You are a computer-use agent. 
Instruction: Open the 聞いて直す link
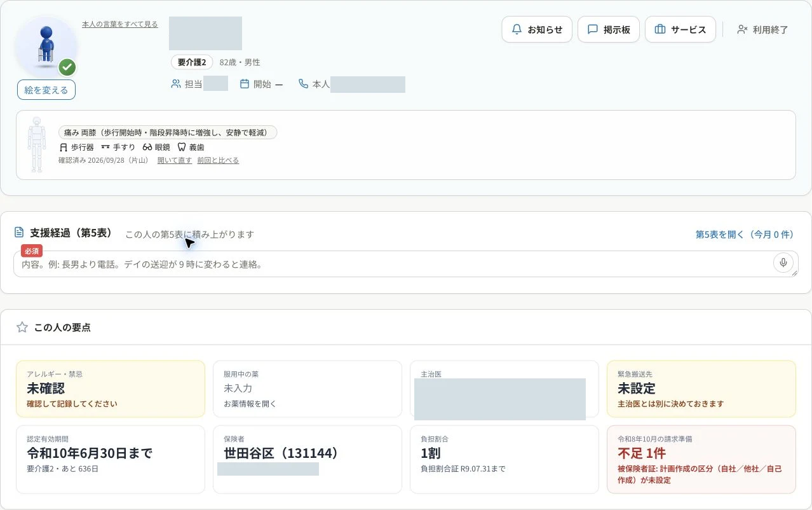(x=175, y=160)
